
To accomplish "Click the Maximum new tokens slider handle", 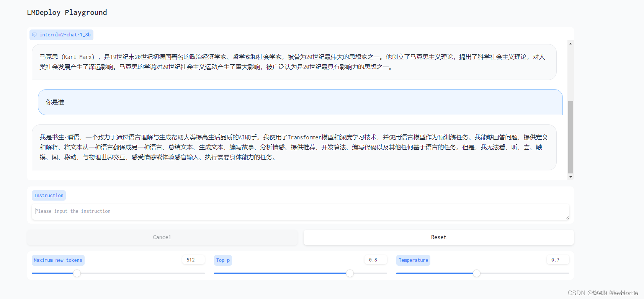I will (77, 273).
